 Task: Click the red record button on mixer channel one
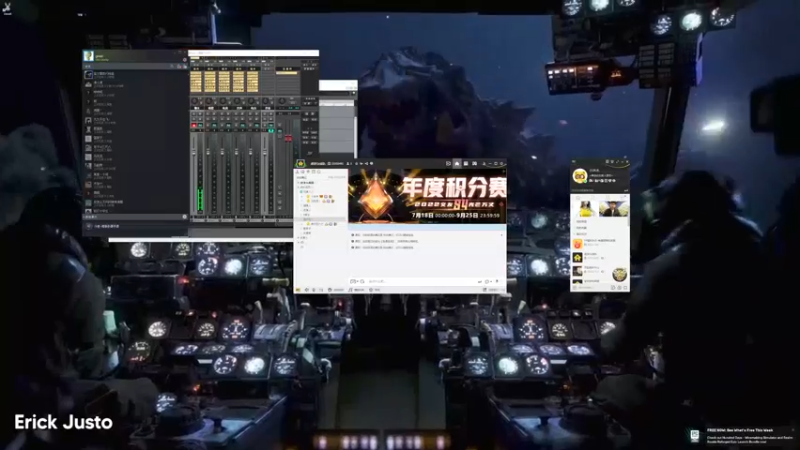[194, 125]
